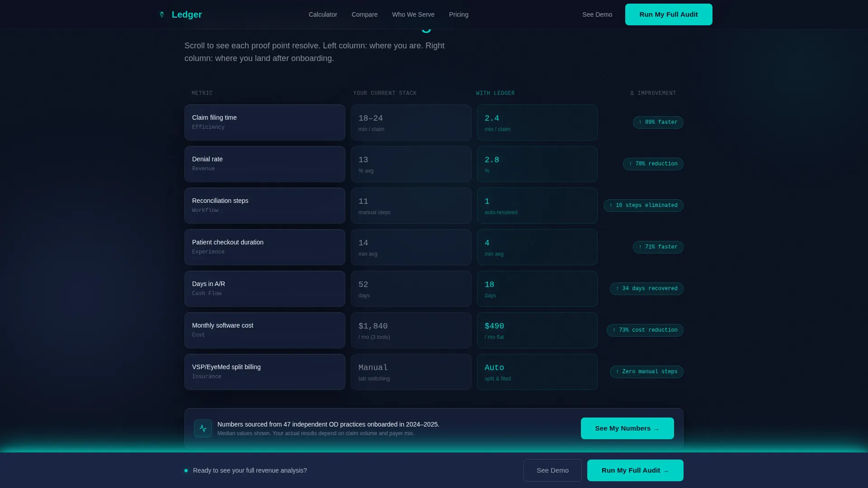868x488 pixels.
Task: Click the 4 min avg cell
Action: coord(537,247)
